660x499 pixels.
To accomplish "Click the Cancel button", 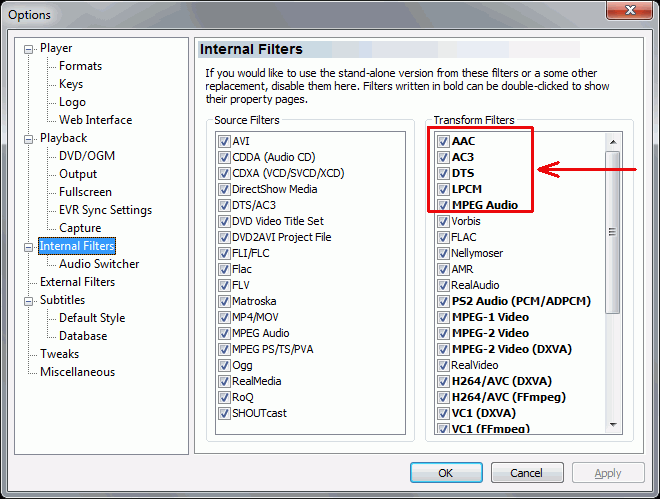I will 527,473.
